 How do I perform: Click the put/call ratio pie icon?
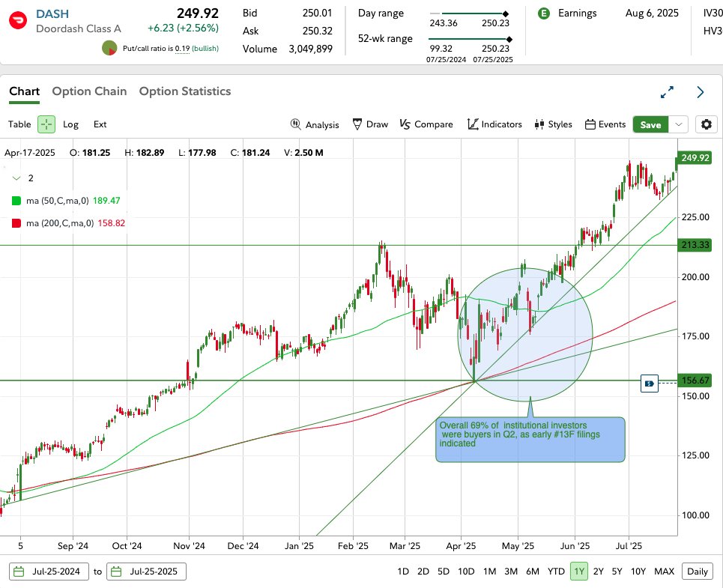point(109,48)
